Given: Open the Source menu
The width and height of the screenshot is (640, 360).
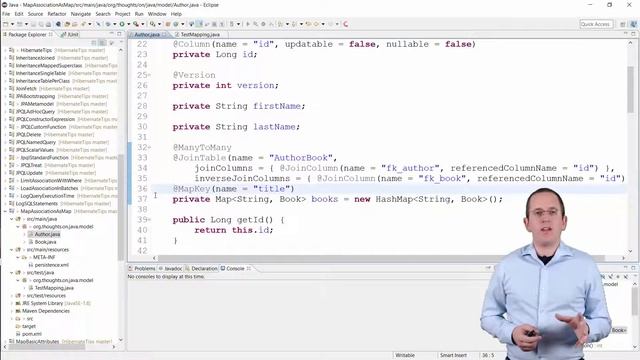Looking at the screenshot, I should point(35,14).
